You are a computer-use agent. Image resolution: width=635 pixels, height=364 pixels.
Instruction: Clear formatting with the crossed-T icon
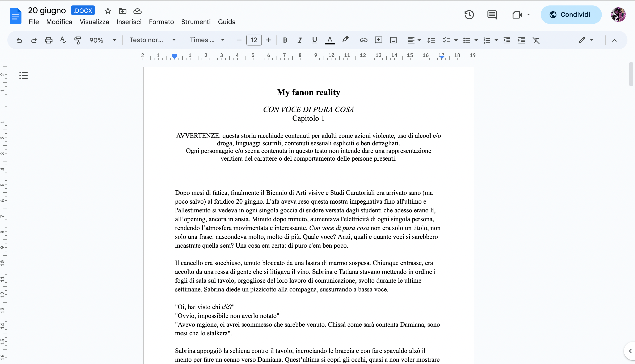click(536, 40)
